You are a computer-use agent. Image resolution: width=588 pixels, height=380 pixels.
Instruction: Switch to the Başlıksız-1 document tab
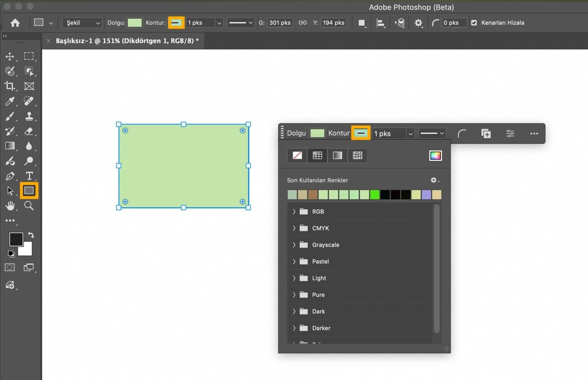click(x=127, y=41)
